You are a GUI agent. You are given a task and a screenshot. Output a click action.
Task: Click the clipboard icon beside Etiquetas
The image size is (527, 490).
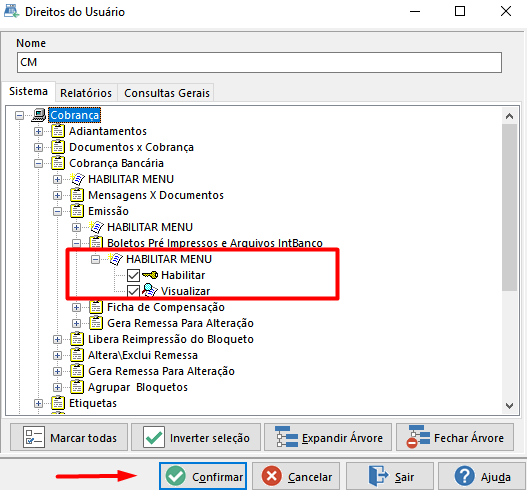58,403
